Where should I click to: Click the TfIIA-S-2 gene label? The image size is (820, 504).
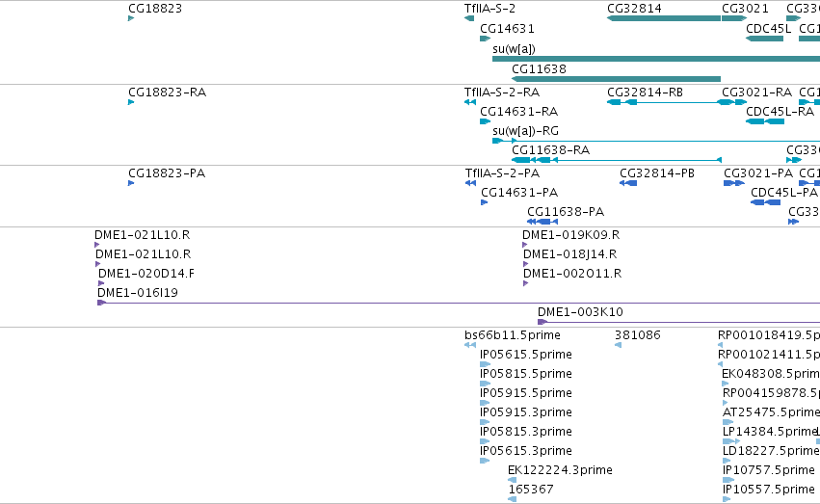tap(489, 9)
